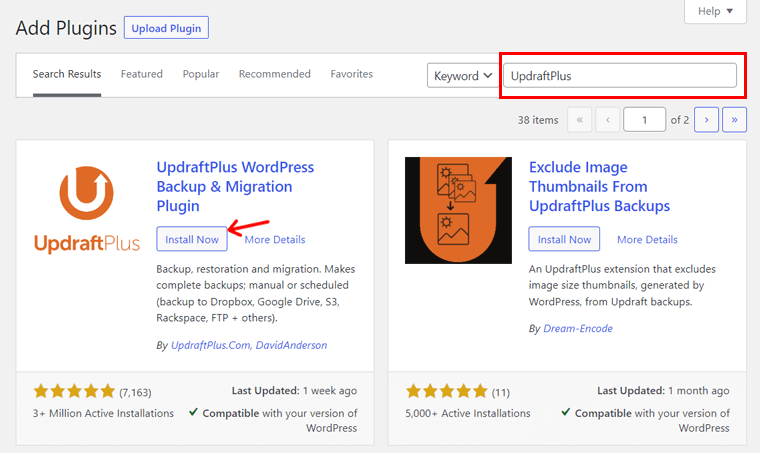
Task: Switch to the Search Results tab
Action: pyautogui.click(x=67, y=74)
